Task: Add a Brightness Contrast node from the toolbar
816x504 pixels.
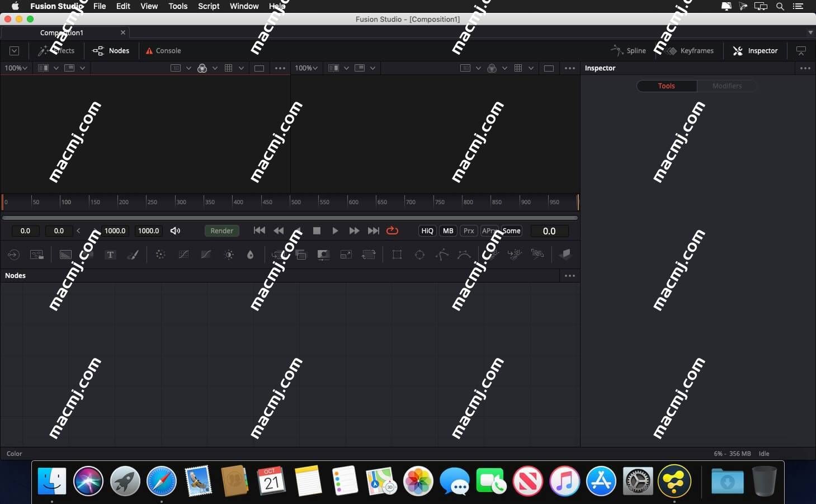Action: tap(229, 255)
